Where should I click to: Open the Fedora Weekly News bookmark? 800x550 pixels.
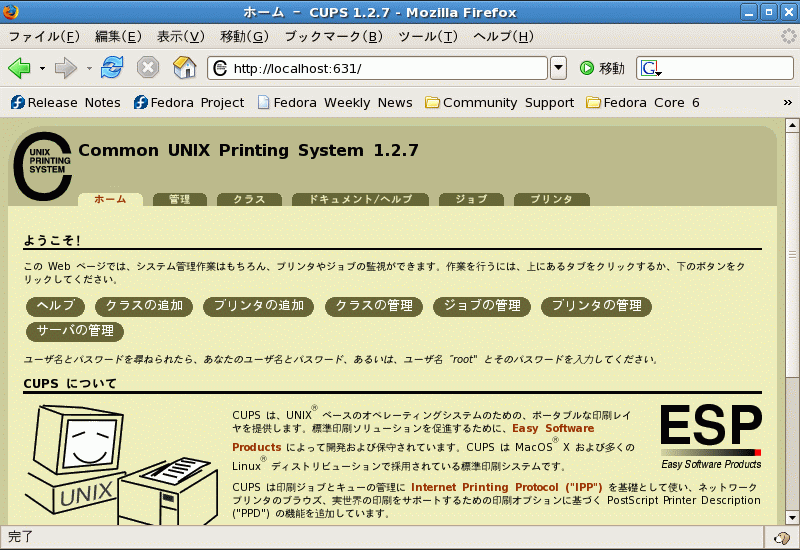[x=335, y=103]
